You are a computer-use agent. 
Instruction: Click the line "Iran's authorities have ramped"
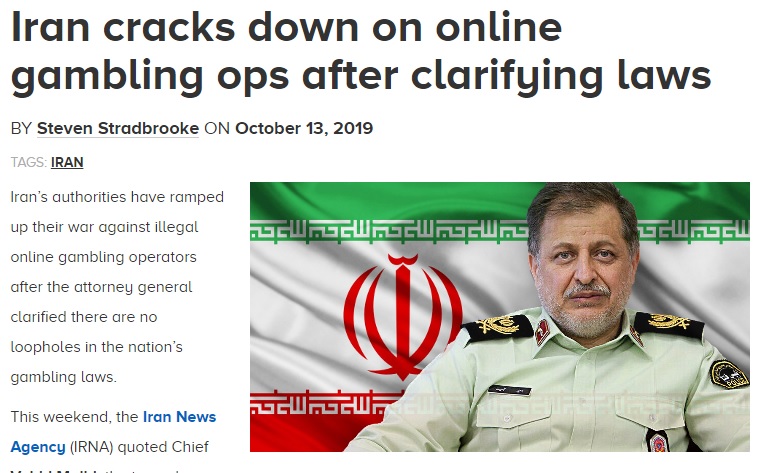point(117,197)
